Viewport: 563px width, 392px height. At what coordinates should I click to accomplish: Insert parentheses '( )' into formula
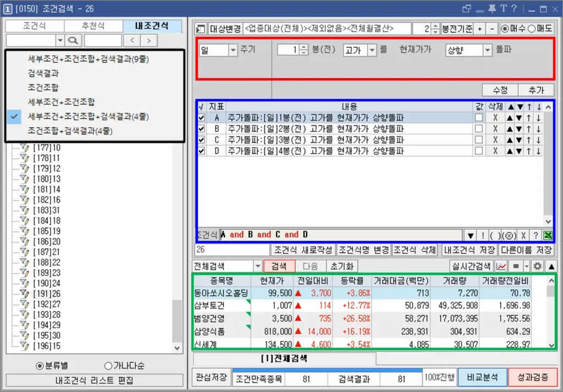coord(495,235)
